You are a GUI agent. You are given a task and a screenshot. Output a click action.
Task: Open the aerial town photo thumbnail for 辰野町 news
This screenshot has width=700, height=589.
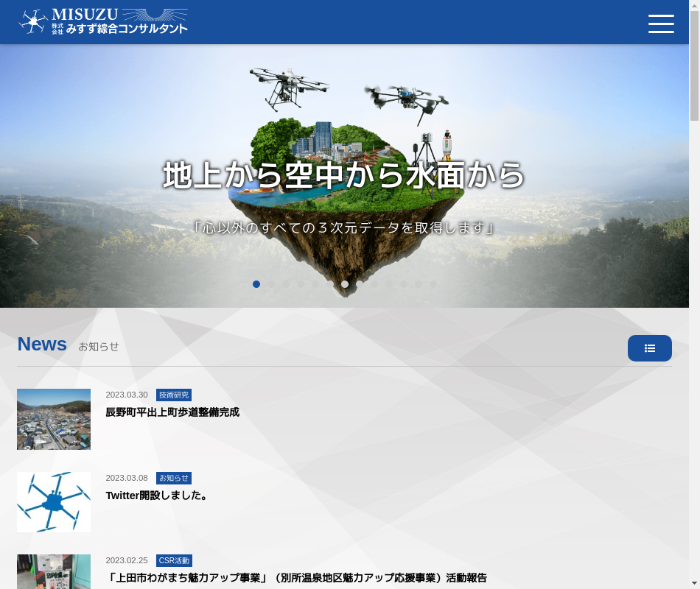click(54, 419)
